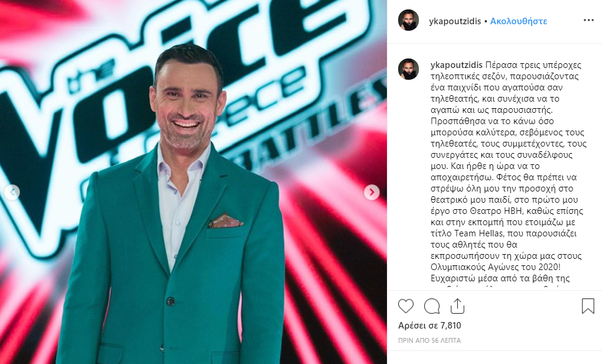Click the bold ykapoutzidis name in the caption

[x=457, y=65]
